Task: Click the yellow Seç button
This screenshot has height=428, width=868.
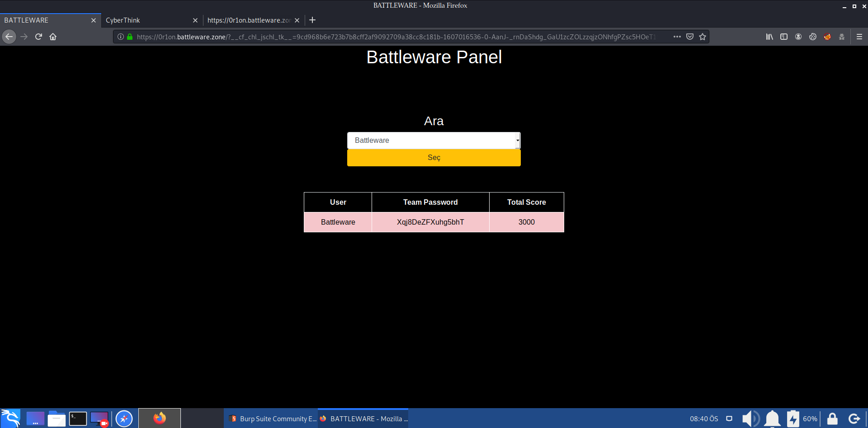Action: 434,158
